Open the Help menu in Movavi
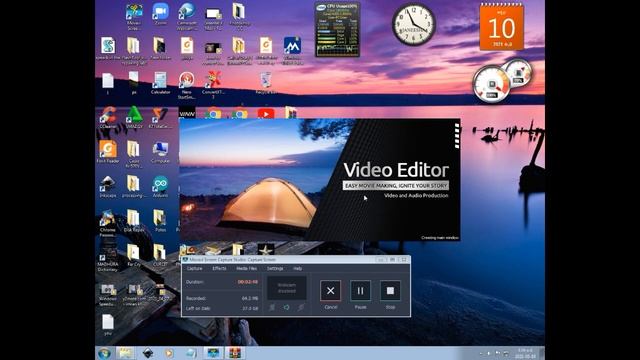The height and width of the screenshot is (360, 640). [x=298, y=269]
